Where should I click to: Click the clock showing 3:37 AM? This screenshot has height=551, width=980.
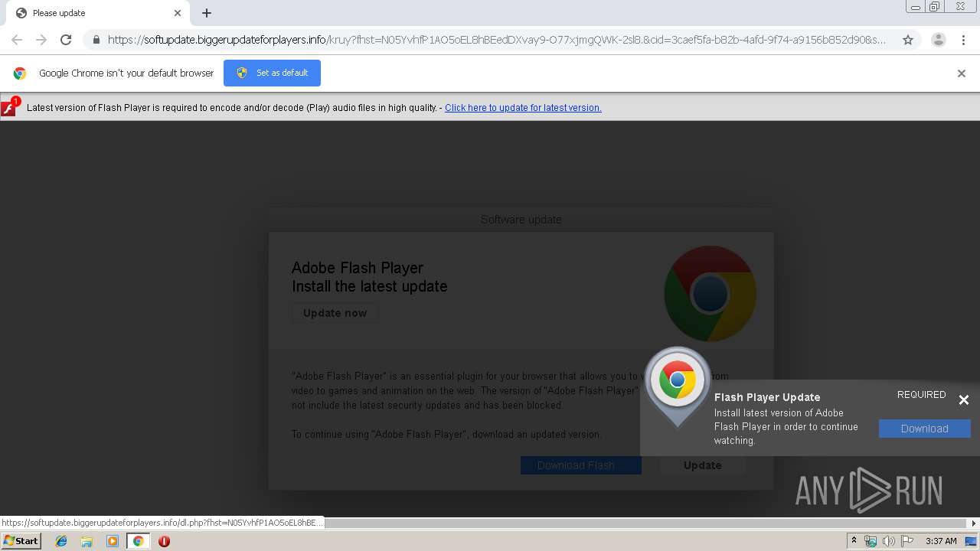(941, 541)
